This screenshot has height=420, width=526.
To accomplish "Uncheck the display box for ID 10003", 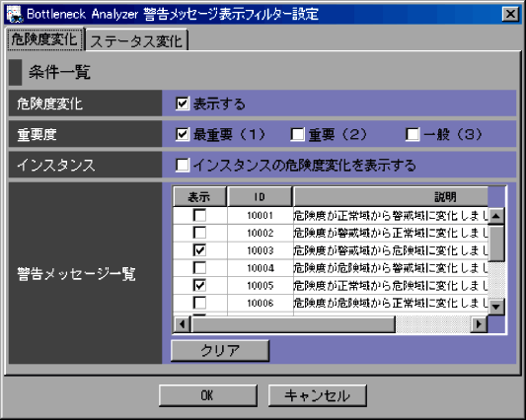I will [x=200, y=250].
